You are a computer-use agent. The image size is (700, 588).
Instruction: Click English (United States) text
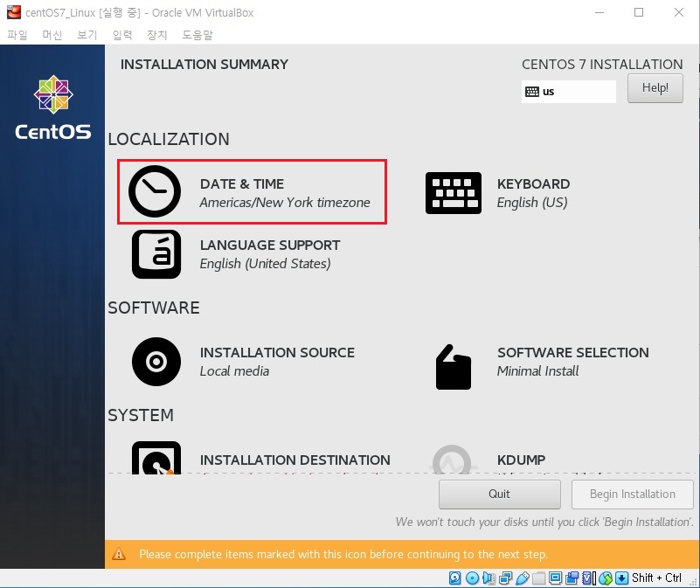265,264
